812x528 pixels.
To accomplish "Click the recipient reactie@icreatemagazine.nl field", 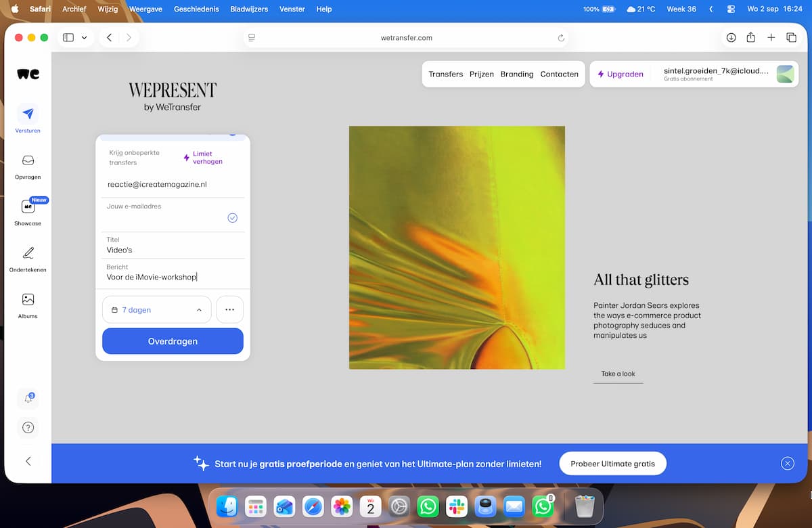I will coord(173,184).
